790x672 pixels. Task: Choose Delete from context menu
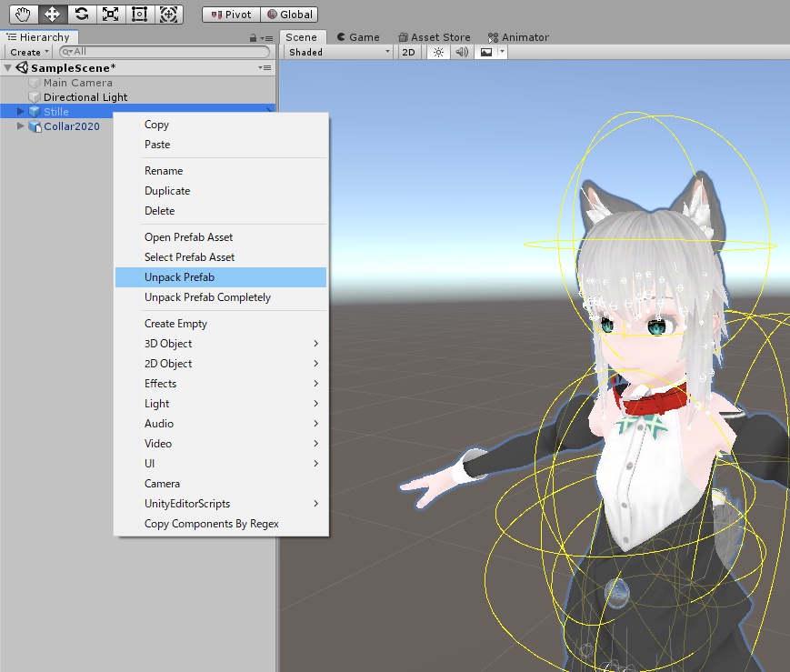click(221, 211)
